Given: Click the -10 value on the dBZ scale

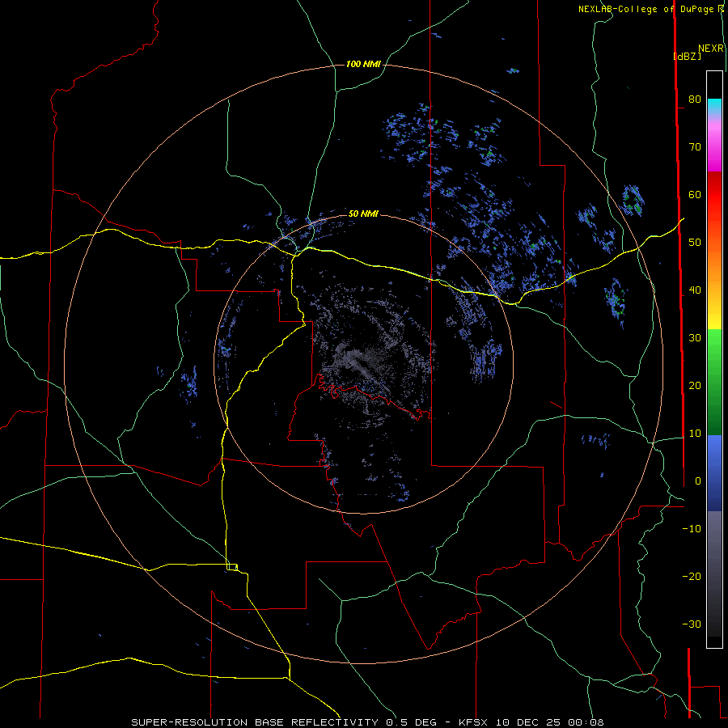Looking at the screenshot, I should [x=692, y=528].
